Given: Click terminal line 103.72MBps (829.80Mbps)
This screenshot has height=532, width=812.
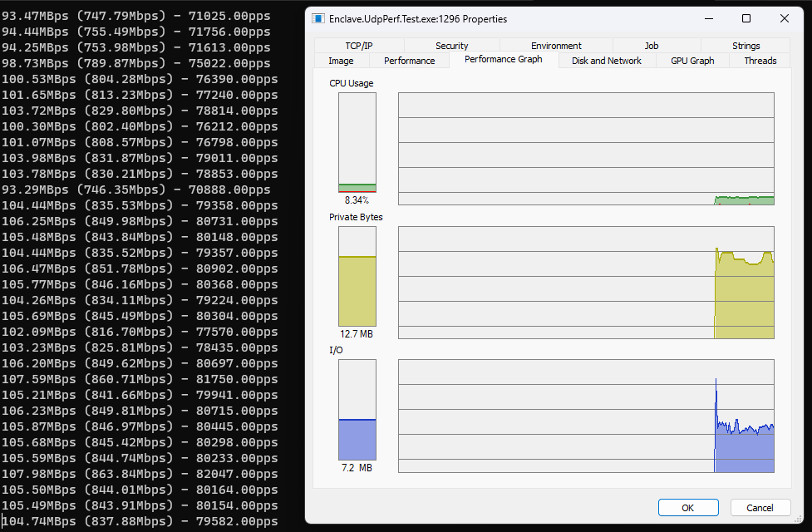Looking at the screenshot, I should 140,111.
